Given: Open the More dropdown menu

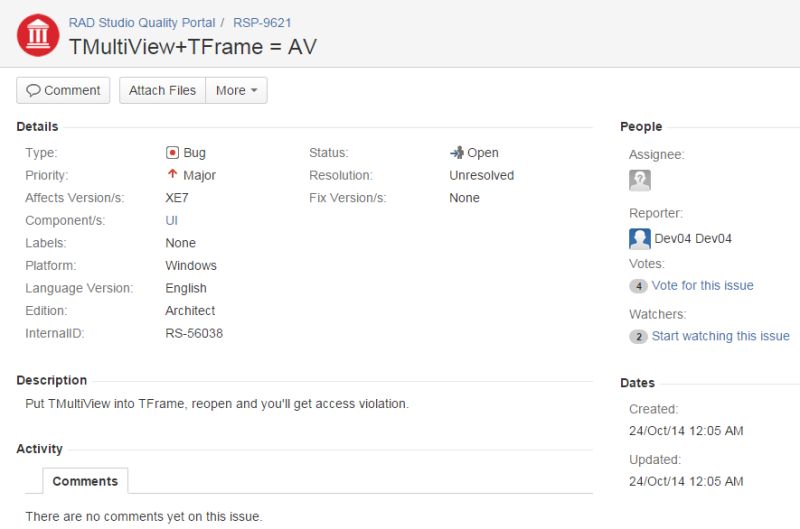Looking at the screenshot, I should [x=236, y=90].
